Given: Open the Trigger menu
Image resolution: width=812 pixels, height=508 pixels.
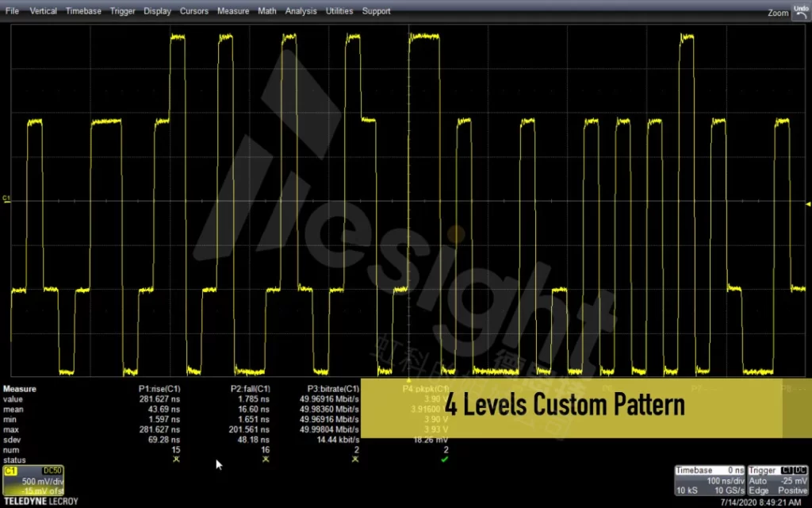Looking at the screenshot, I should coord(123,11).
